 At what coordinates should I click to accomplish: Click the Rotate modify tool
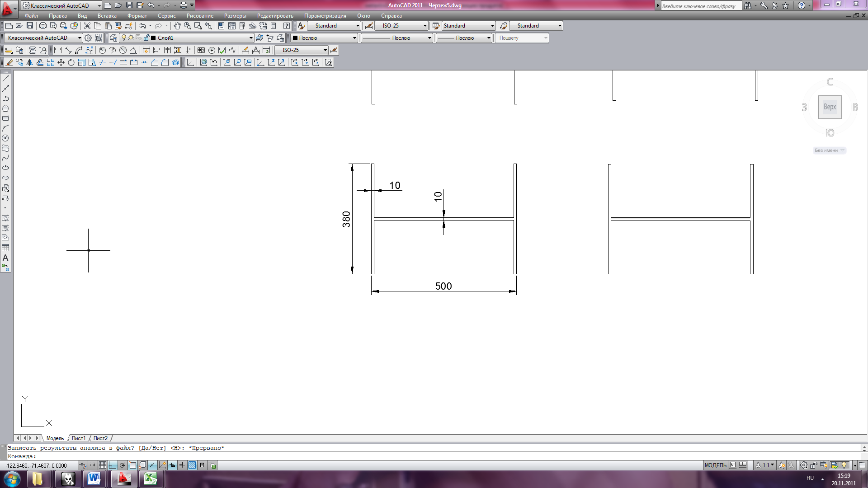click(x=71, y=62)
